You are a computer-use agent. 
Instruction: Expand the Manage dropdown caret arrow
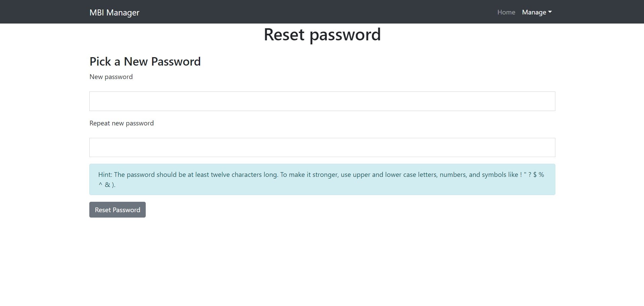pos(550,12)
